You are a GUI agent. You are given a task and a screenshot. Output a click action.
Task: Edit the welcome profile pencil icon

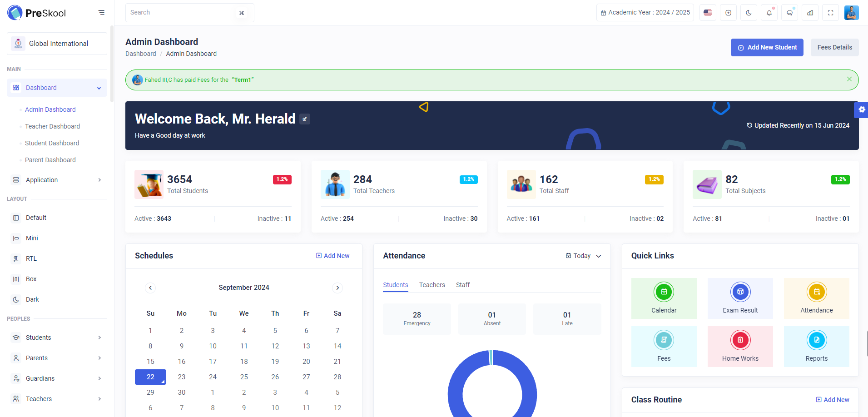[x=305, y=119]
